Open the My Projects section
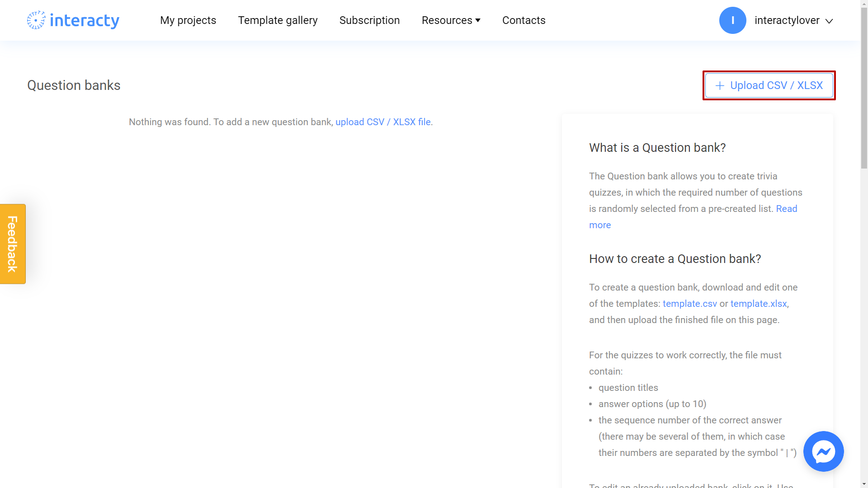Screen dimensions: 868x488 (189, 20)
